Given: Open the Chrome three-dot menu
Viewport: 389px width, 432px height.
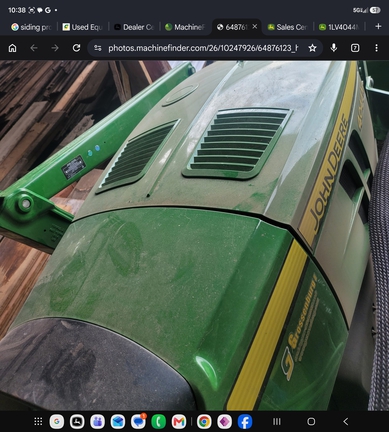Looking at the screenshot, I should coord(376,48).
